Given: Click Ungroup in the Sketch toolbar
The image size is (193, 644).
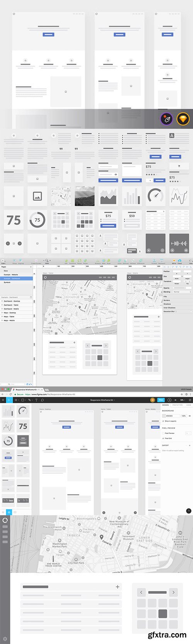Looking at the screenshot, I should 21,261.
